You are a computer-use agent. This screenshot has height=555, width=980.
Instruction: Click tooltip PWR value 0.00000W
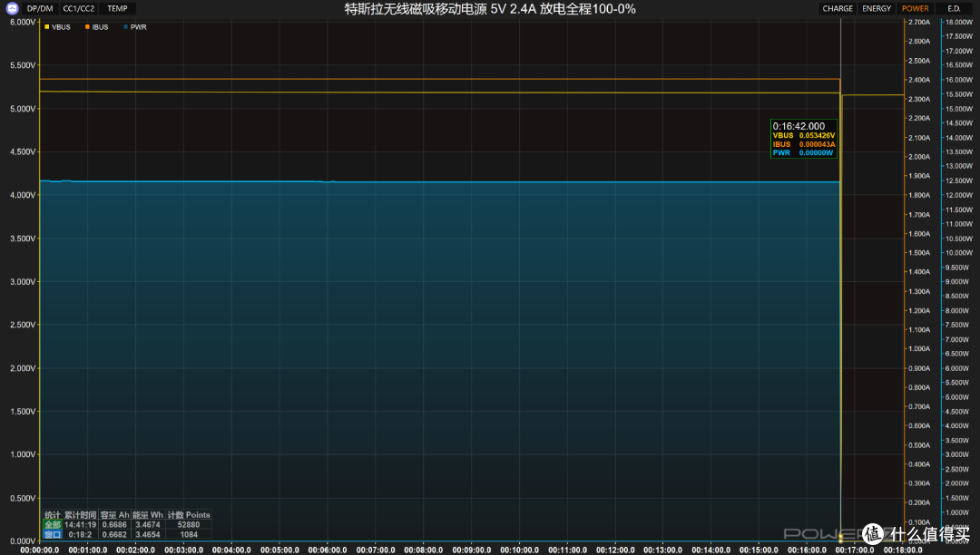(817, 153)
